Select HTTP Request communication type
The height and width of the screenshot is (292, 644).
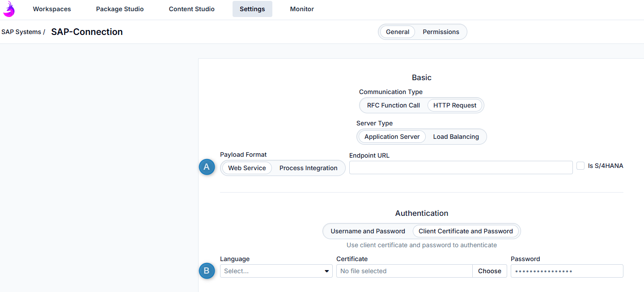click(455, 105)
